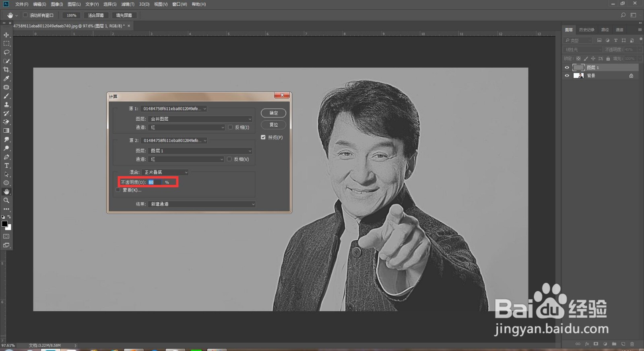Hide Layer 1 using its eye icon

(x=567, y=68)
